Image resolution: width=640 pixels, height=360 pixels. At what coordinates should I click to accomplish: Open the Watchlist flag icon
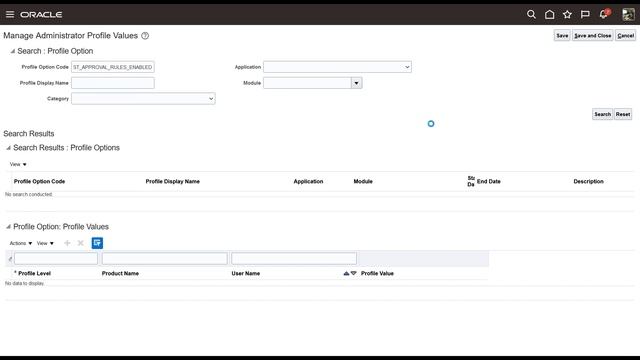tap(585, 14)
